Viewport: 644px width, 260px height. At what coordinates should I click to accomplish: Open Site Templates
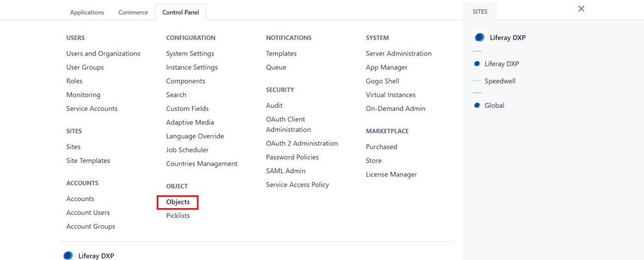(88, 160)
